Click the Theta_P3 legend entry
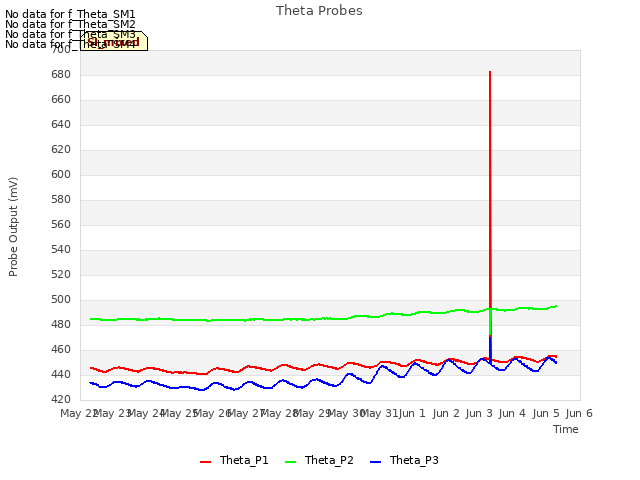640x480 pixels. tap(404, 460)
